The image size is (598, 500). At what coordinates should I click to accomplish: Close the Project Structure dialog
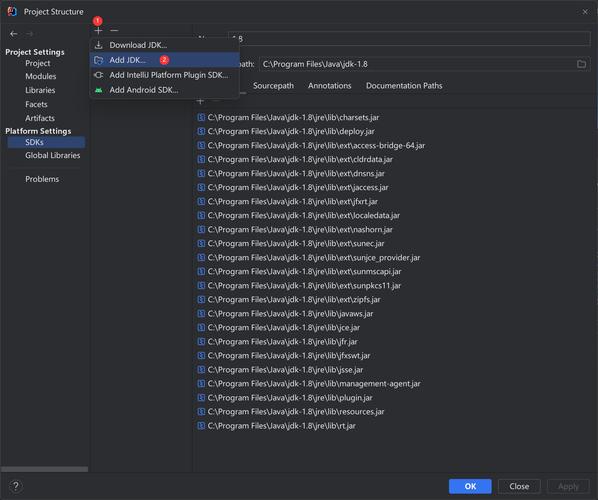tap(585, 12)
